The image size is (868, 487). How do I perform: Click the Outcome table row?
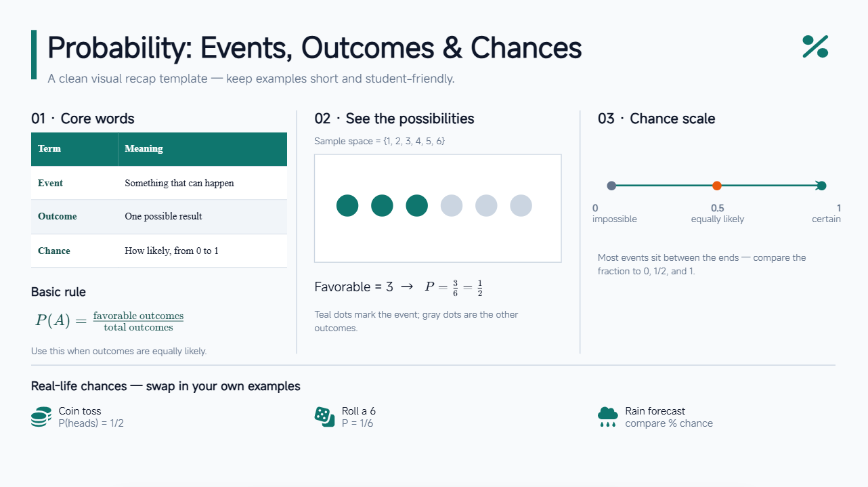coord(159,217)
